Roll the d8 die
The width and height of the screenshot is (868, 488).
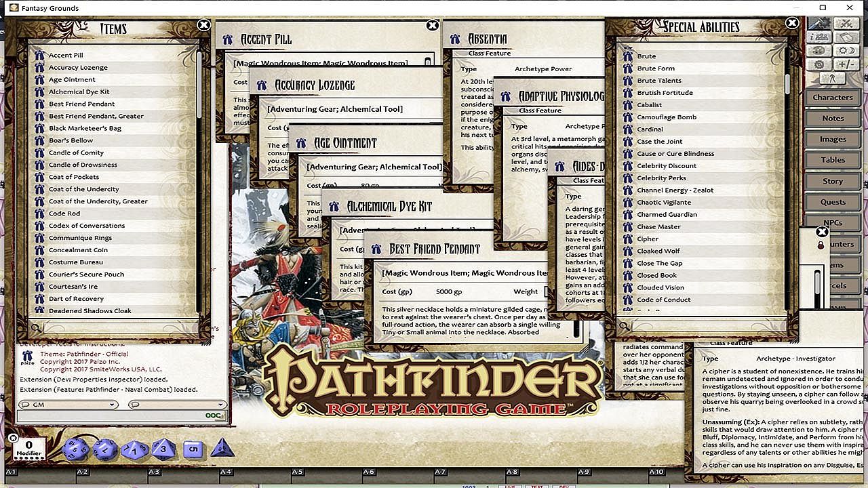[x=163, y=448]
